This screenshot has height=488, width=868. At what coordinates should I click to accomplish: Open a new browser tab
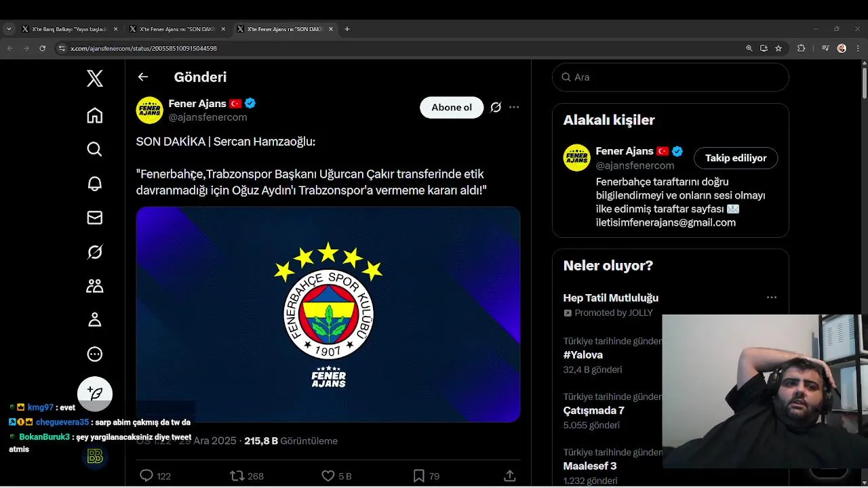[x=347, y=29]
